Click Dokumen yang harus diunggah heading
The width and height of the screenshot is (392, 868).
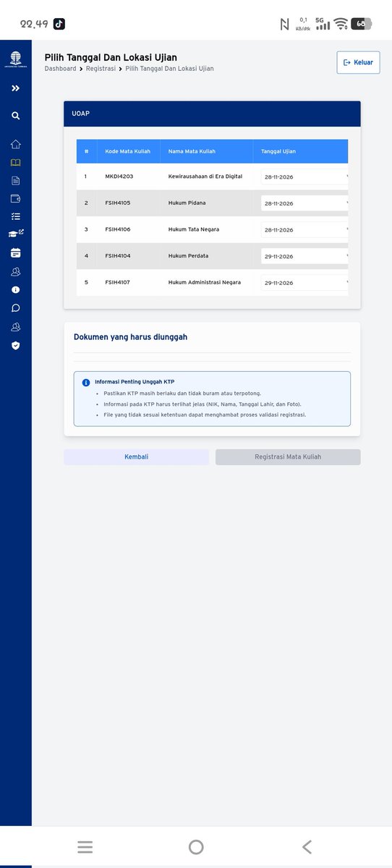click(131, 337)
